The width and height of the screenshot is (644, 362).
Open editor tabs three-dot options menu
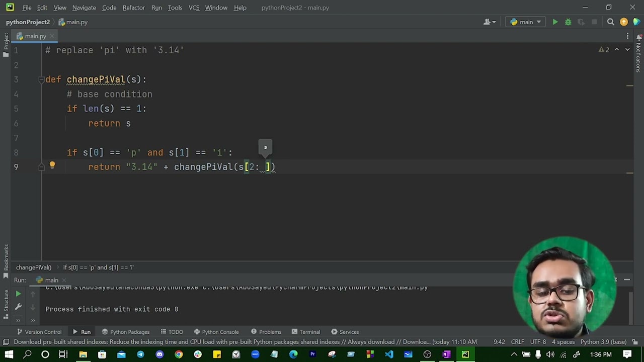pyautogui.click(x=627, y=36)
